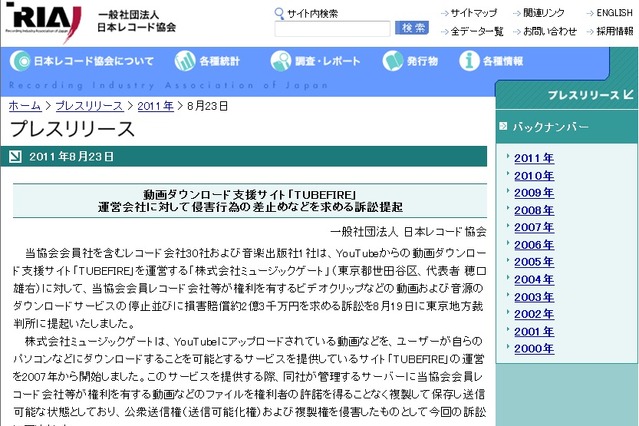Click the arrow icon beside 2011年8月23日 heading
This screenshot has width=639, height=426.
15,157
